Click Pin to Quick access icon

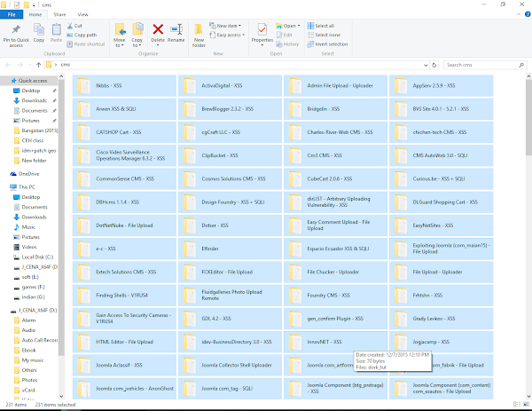pos(16,29)
